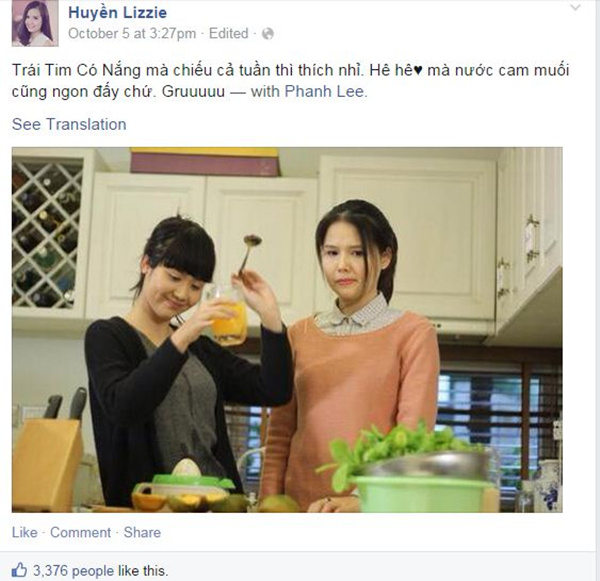The height and width of the screenshot is (581, 600).
Task: View the post's Edited history
Action: point(228,34)
